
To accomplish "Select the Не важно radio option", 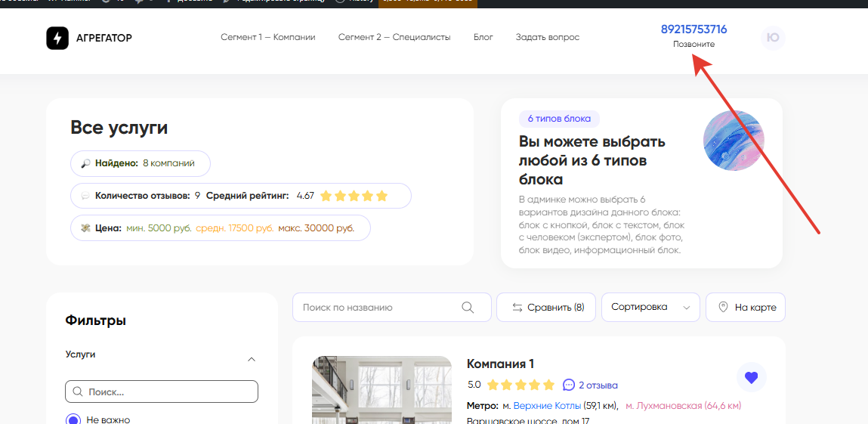I will pyautogui.click(x=73, y=419).
